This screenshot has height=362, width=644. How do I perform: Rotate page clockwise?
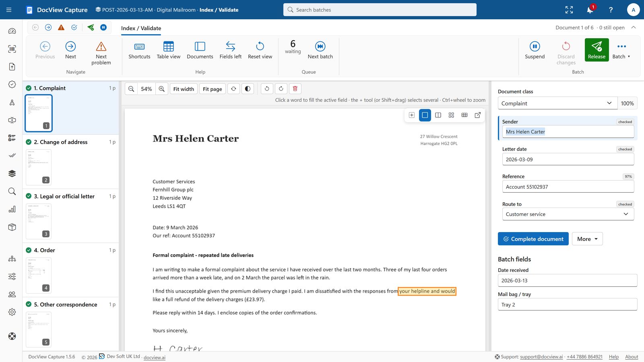(x=281, y=88)
